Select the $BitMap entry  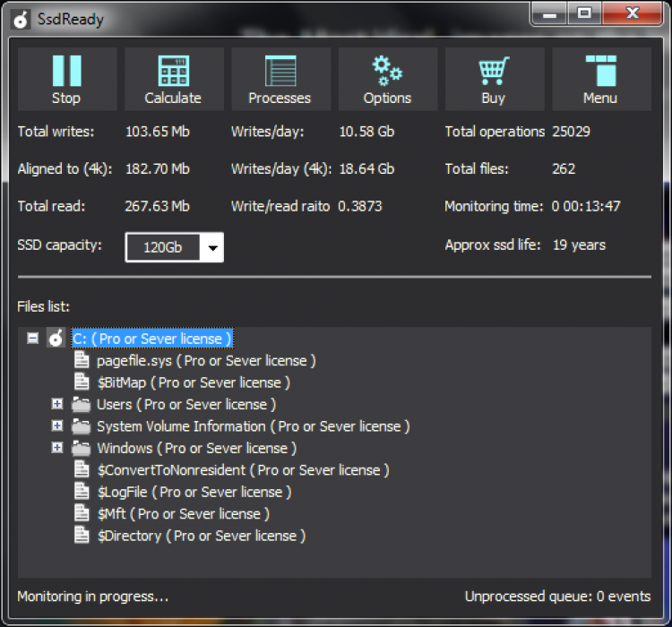click(194, 382)
